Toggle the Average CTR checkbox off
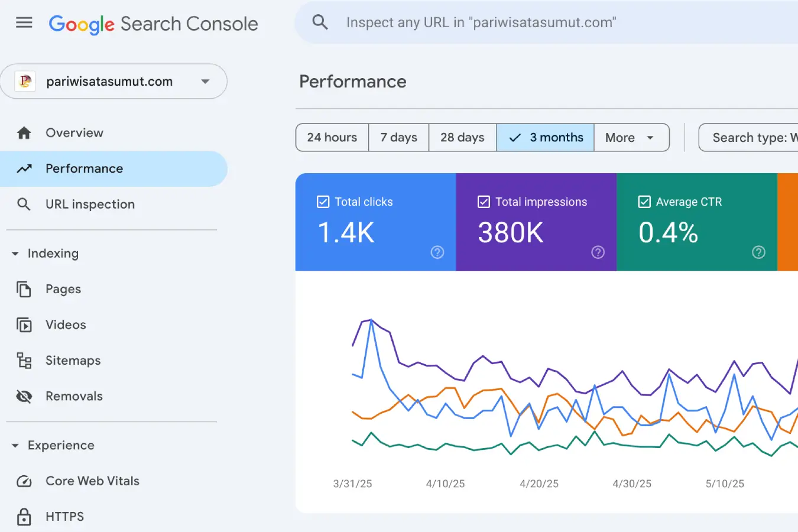The image size is (798, 532). (x=644, y=202)
